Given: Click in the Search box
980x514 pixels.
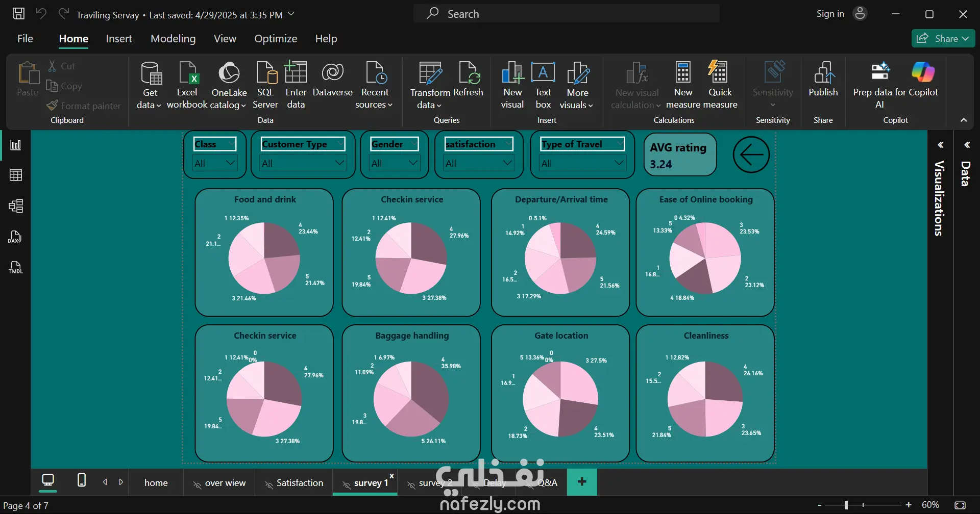Looking at the screenshot, I should click(567, 14).
